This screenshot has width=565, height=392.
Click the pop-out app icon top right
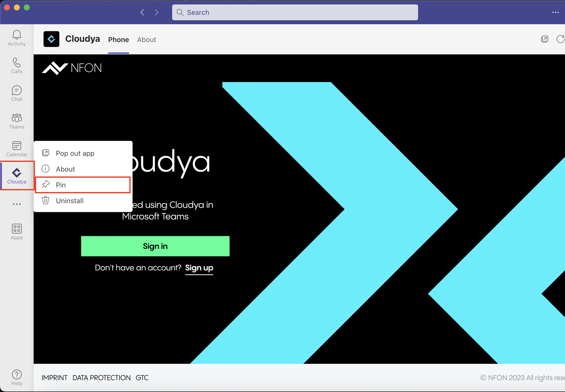544,39
